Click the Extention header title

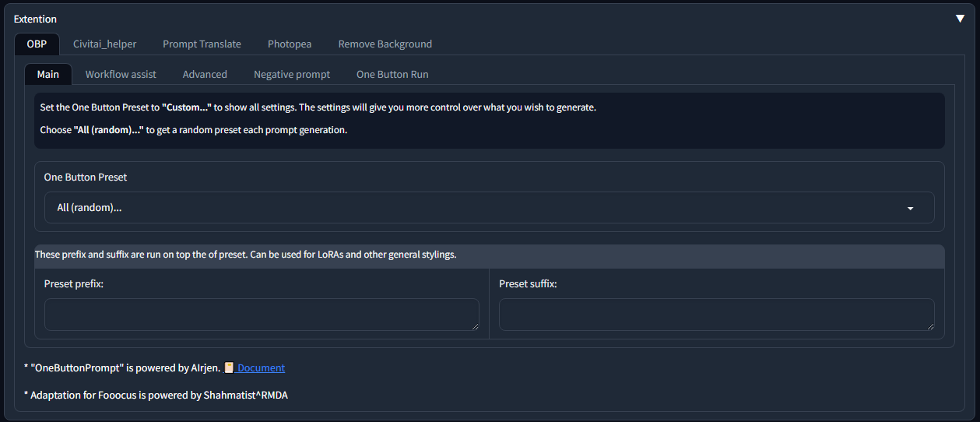click(35, 19)
